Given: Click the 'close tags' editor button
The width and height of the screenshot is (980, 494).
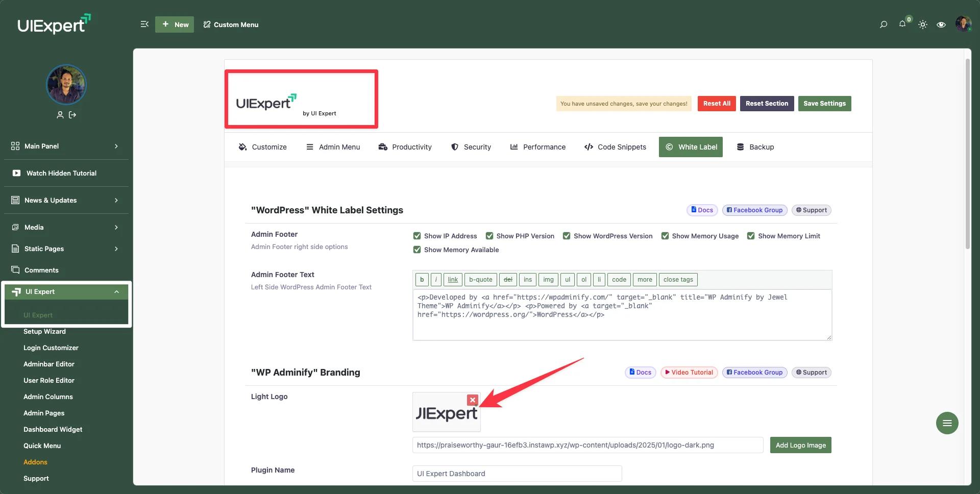Looking at the screenshot, I should [x=678, y=280].
